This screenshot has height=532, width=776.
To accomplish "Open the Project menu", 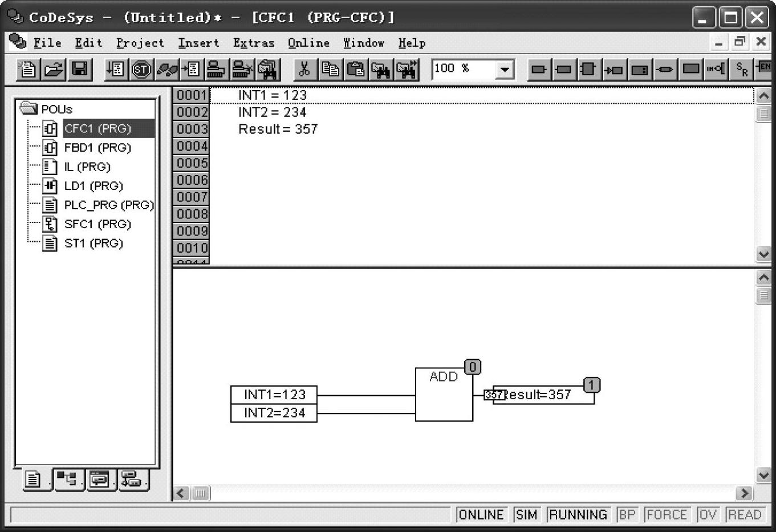I will tap(140, 43).
